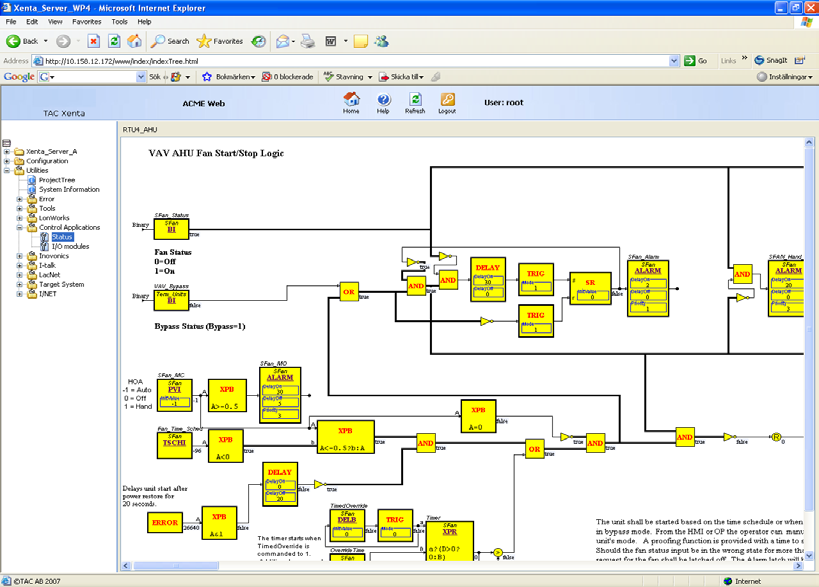Click the TSCHI time schedule block link
The image size is (819, 587).
click(174, 443)
